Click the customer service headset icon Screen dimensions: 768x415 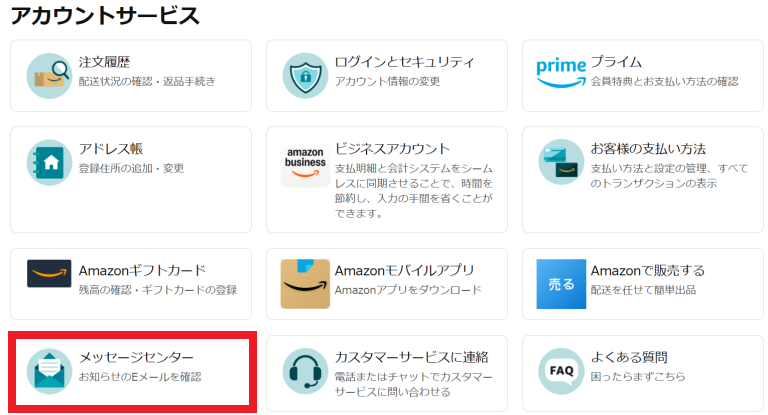coord(305,370)
